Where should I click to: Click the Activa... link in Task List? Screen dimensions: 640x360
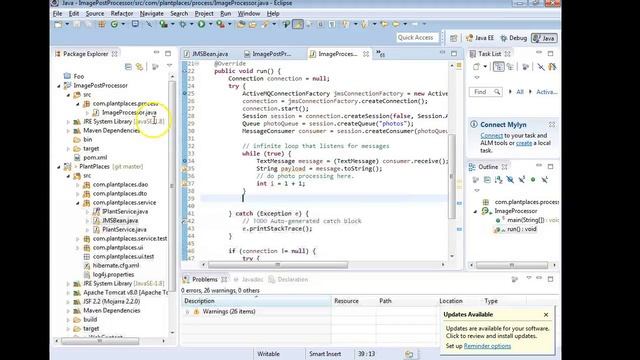[547, 92]
